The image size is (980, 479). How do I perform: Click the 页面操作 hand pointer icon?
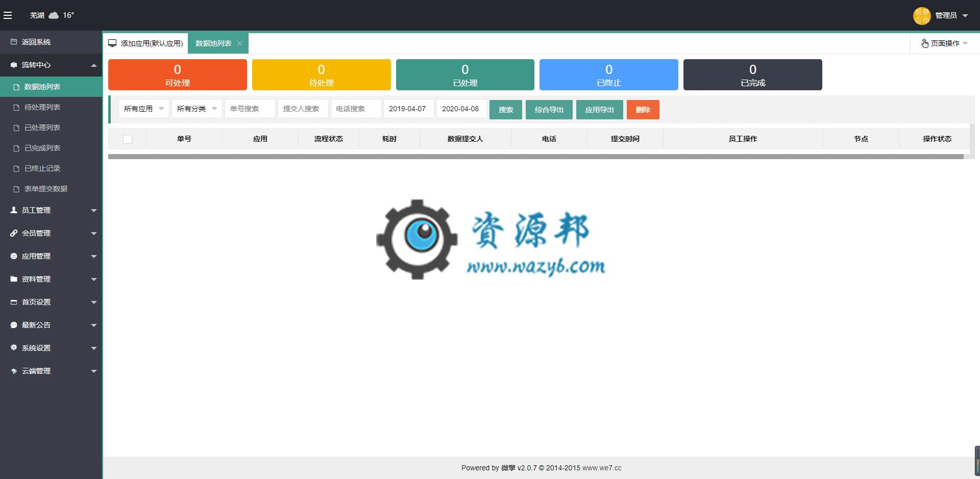coord(924,43)
